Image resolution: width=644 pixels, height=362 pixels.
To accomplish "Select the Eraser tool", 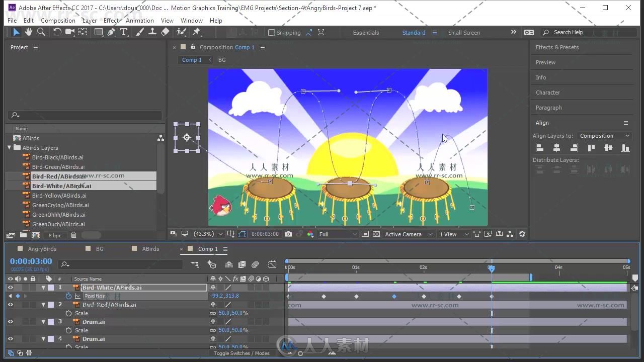I will tap(165, 32).
